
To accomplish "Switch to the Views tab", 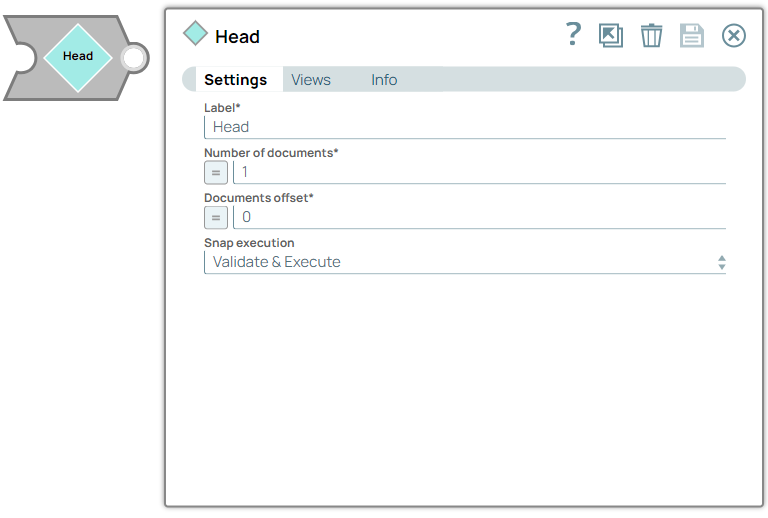I will coord(311,80).
